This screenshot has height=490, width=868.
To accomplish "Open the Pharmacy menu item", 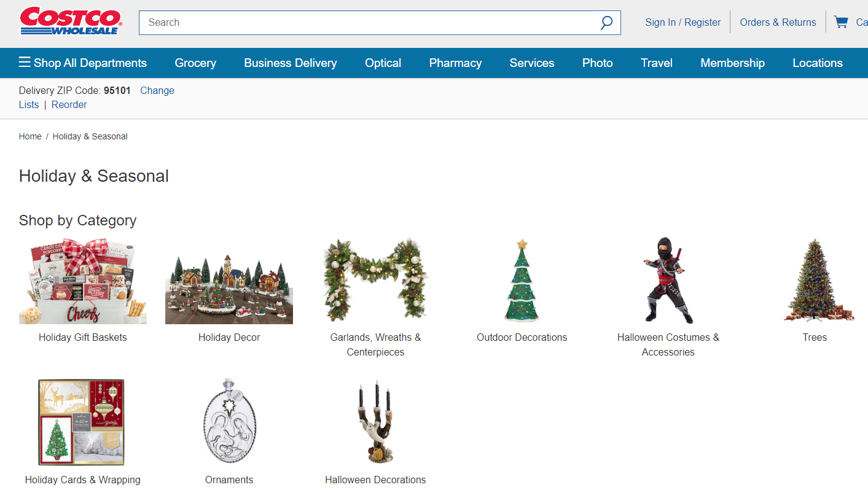I will point(455,63).
